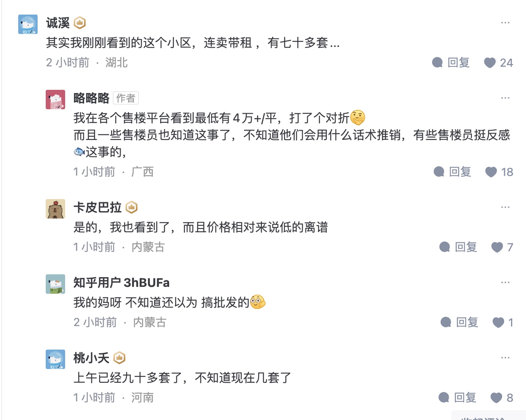The height and width of the screenshot is (420, 526).
Task: Open more options for 略略略's comment
Action: click(505, 98)
